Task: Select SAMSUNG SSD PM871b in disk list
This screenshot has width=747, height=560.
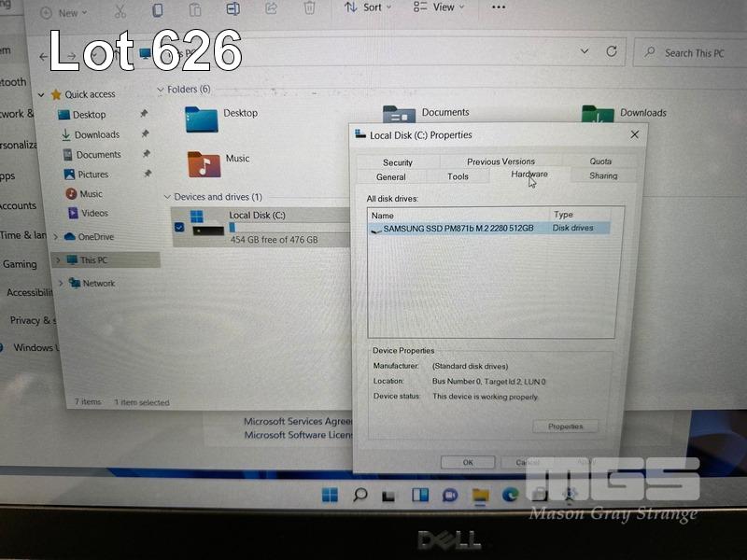Action: coord(458,228)
